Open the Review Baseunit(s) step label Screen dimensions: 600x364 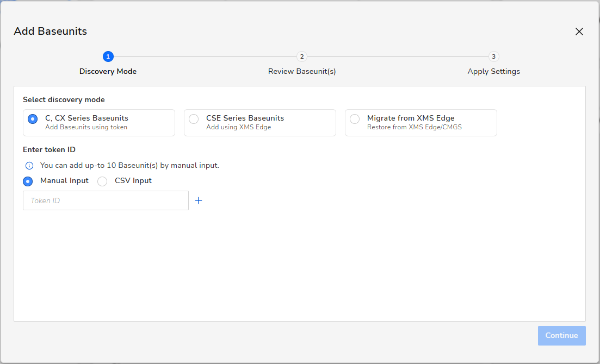[x=302, y=72]
